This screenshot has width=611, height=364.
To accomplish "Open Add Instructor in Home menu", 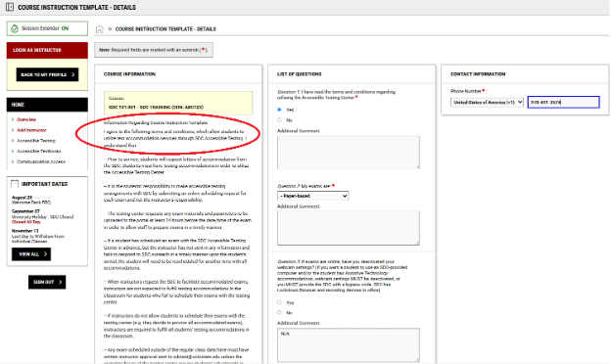I will [x=31, y=130].
